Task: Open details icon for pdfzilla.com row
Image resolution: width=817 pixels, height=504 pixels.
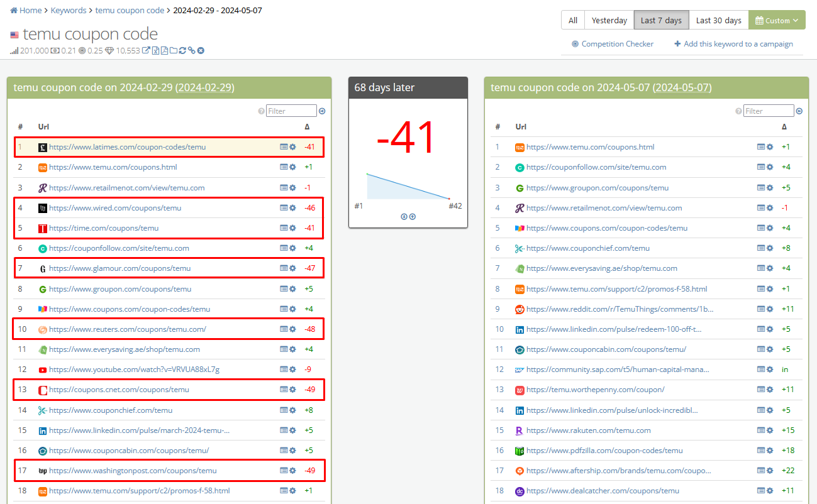Action: pos(761,450)
